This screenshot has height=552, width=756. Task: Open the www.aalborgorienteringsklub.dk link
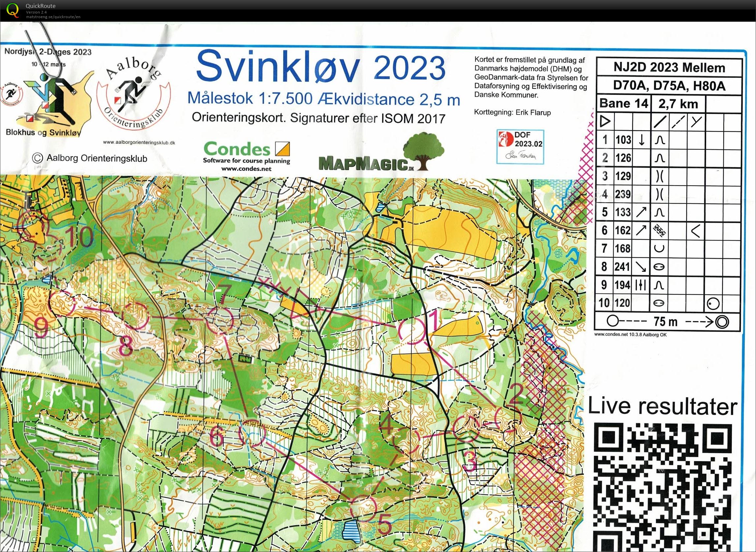pyautogui.click(x=139, y=142)
